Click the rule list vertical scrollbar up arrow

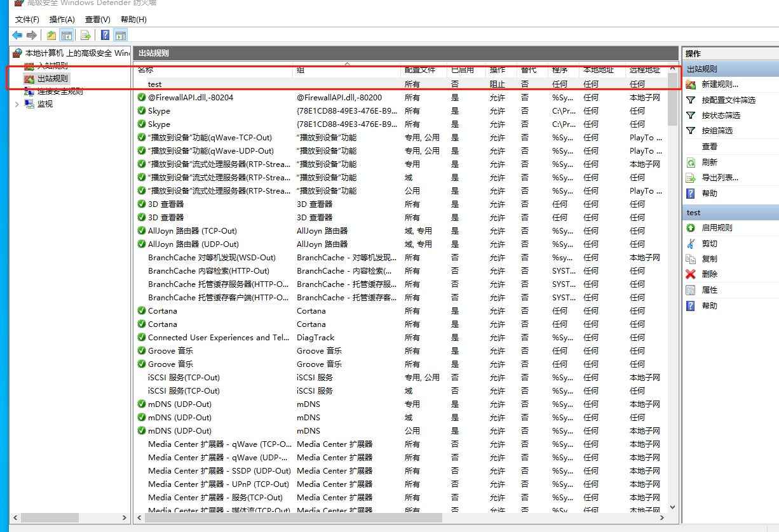pyautogui.click(x=673, y=69)
